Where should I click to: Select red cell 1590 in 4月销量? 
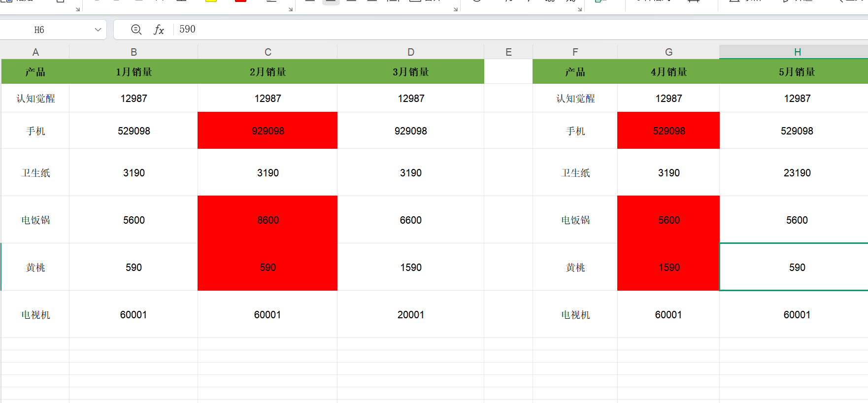668,267
